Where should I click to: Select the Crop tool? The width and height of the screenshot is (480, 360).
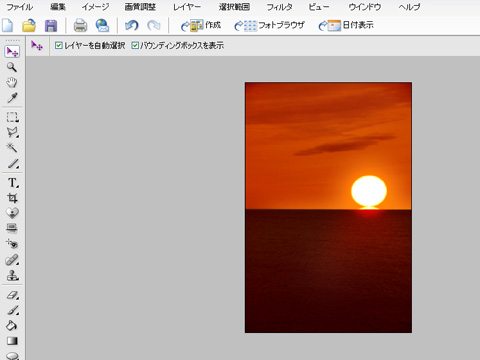(12, 198)
